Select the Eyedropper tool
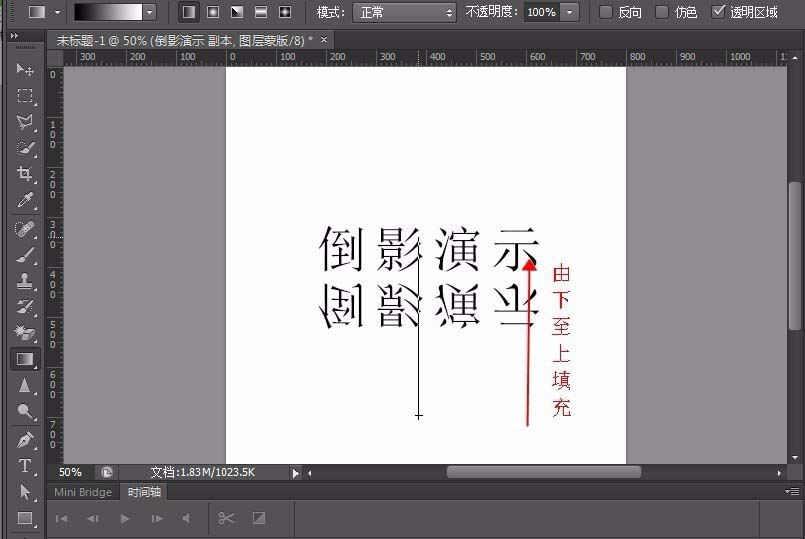Image resolution: width=805 pixels, height=539 pixels. 25,200
